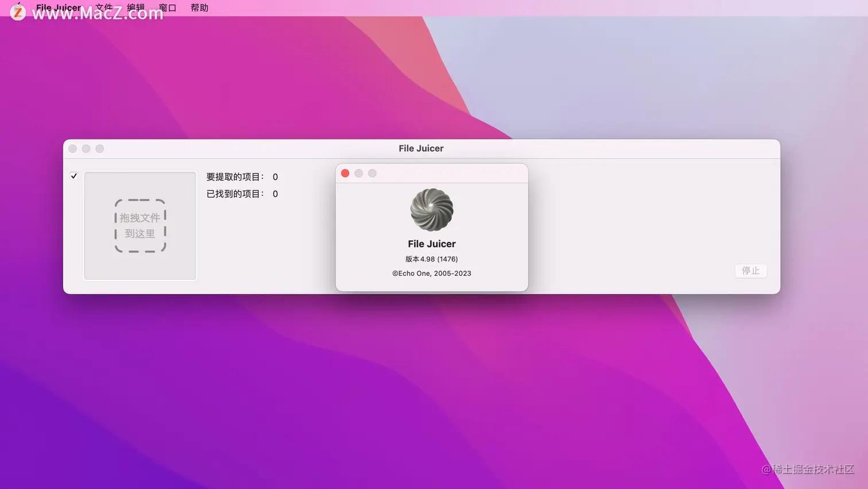The width and height of the screenshot is (868, 489).
Task: Open the 帮助 menu
Action: tap(200, 8)
